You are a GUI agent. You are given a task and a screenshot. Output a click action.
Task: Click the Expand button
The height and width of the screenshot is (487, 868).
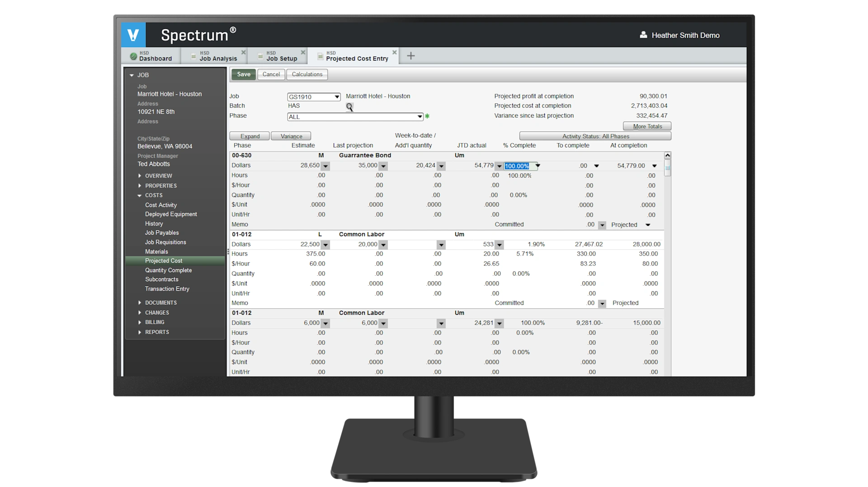(x=250, y=136)
